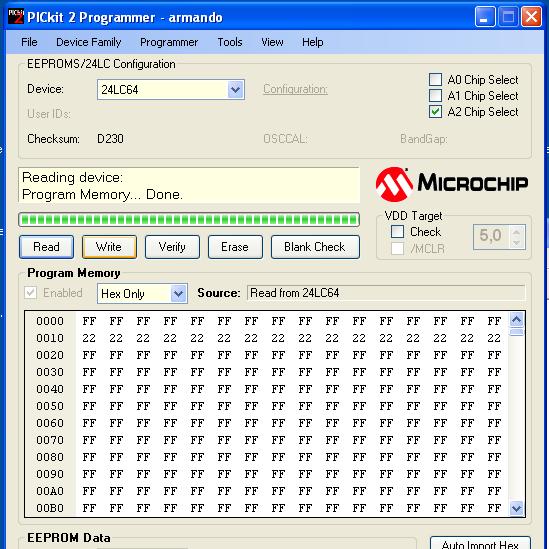The height and width of the screenshot is (549, 549).
Task: Click the Microchip logo
Action: [451, 184]
